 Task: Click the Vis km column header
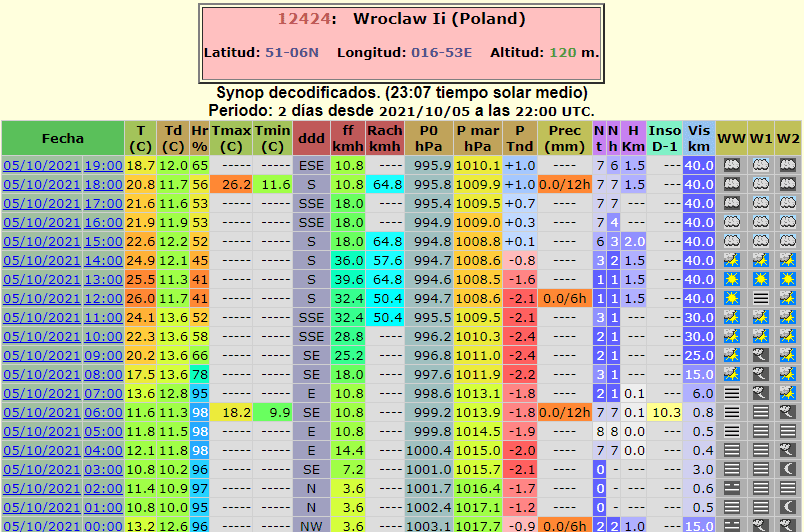pos(699,138)
